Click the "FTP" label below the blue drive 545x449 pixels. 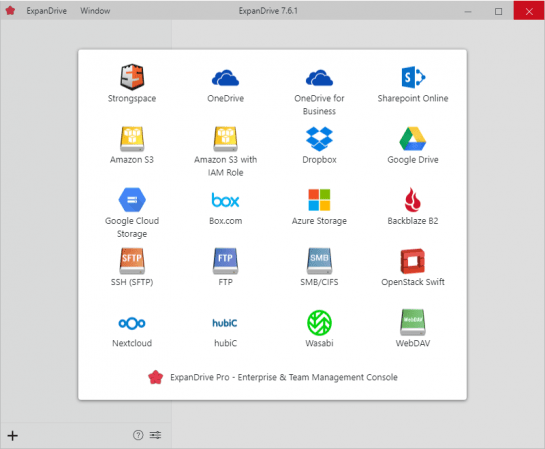click(x=226, y=282)
